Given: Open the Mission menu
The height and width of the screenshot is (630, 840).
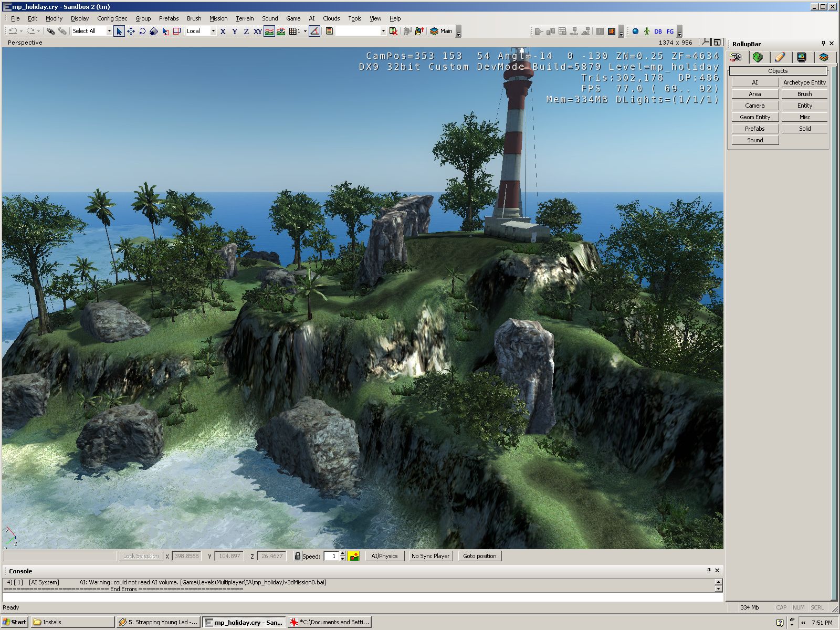Looking at the screenshot, I should click(218, 18).
